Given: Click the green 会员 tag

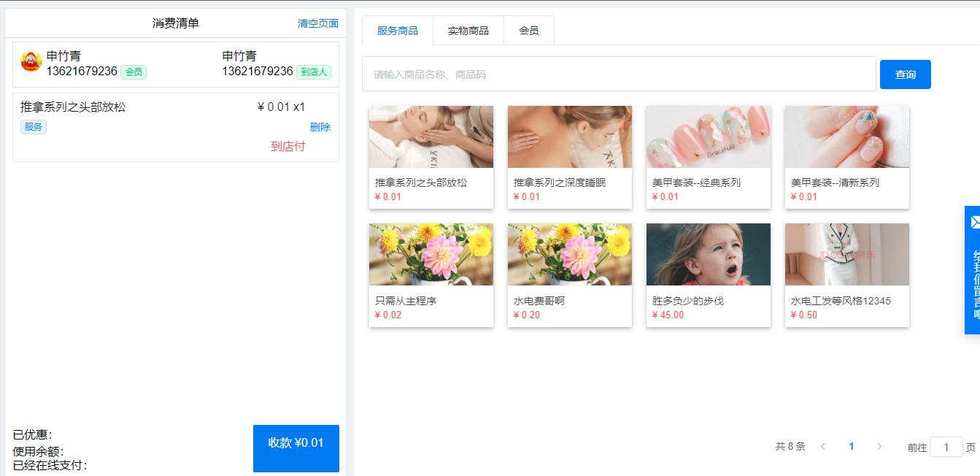Looking at the screenshot, I should (x=134, y=72).
